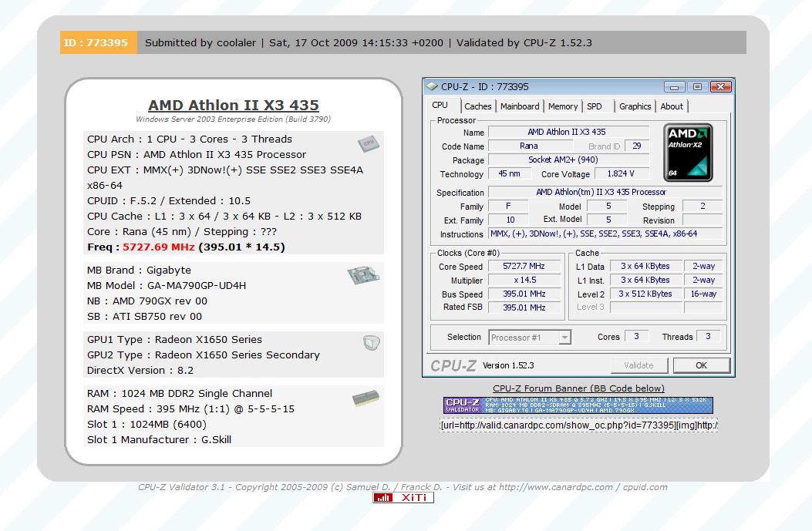Click the Technology value 45 nm
This screenshot has height=531, width=812.
click(509, 174)
